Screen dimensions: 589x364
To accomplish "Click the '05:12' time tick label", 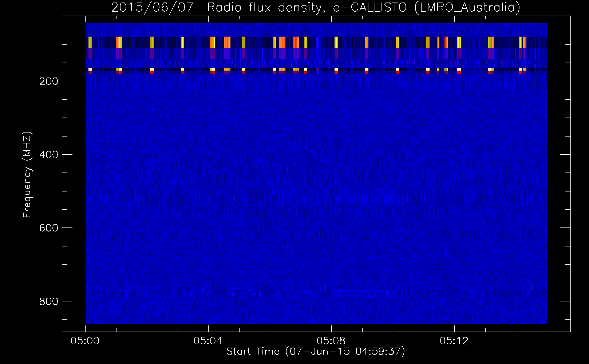I will (x=454, y=341).
